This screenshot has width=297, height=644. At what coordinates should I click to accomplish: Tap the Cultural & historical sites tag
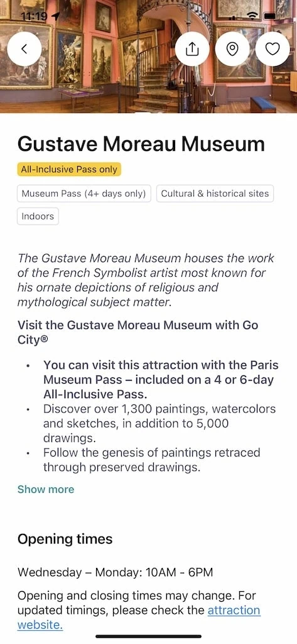coord(215,194)
